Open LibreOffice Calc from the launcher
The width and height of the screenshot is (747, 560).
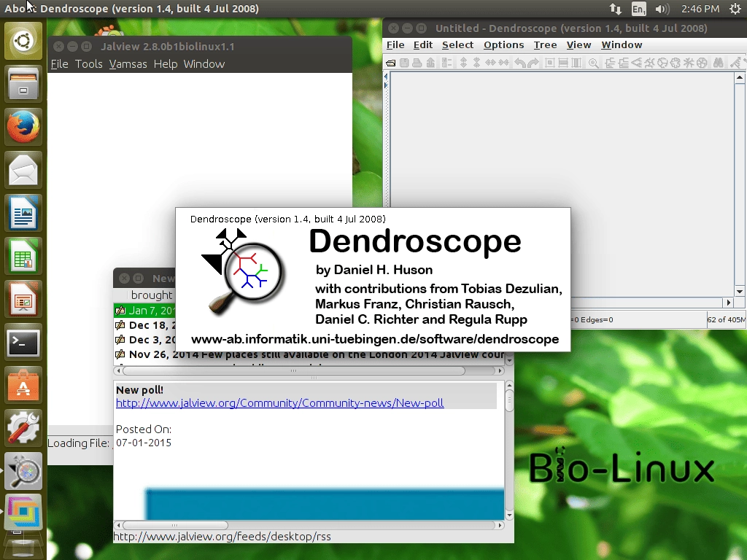point(23,256)
